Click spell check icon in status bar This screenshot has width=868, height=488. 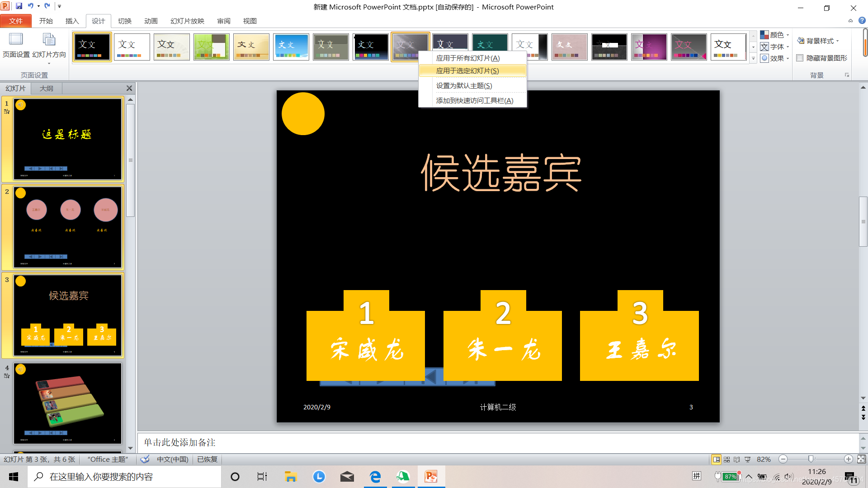145,459
